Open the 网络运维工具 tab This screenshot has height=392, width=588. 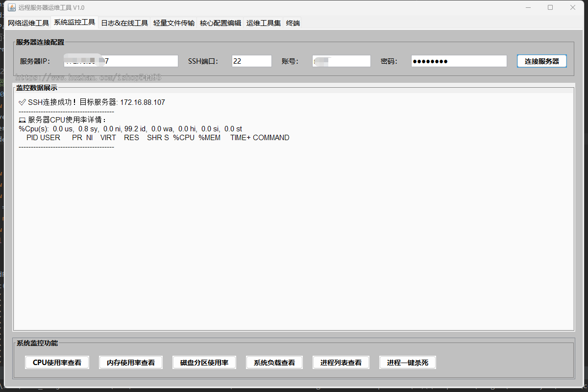(28, 23)
